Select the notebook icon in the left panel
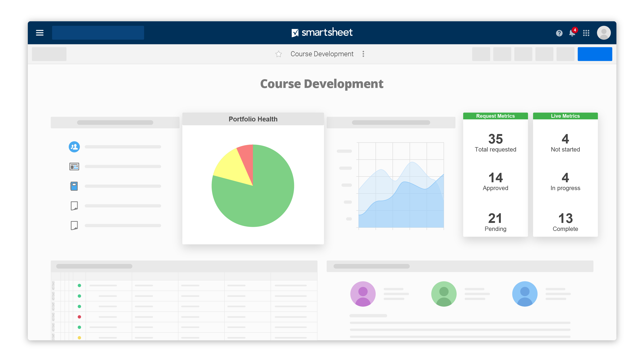This screenshot has width=644, height=362. pos(74,186)
